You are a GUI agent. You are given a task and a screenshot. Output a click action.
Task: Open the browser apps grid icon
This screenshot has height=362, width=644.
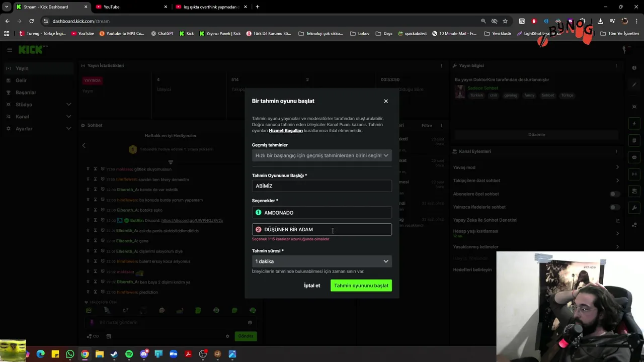pyautogui.click(x=7, y=34)
